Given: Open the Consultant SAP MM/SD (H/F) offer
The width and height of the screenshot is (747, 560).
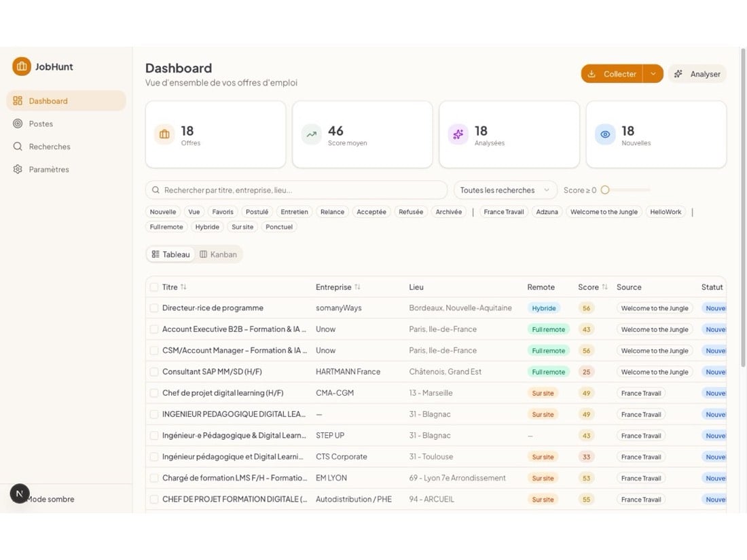Looking at the screenshot, I should point(212,371).
